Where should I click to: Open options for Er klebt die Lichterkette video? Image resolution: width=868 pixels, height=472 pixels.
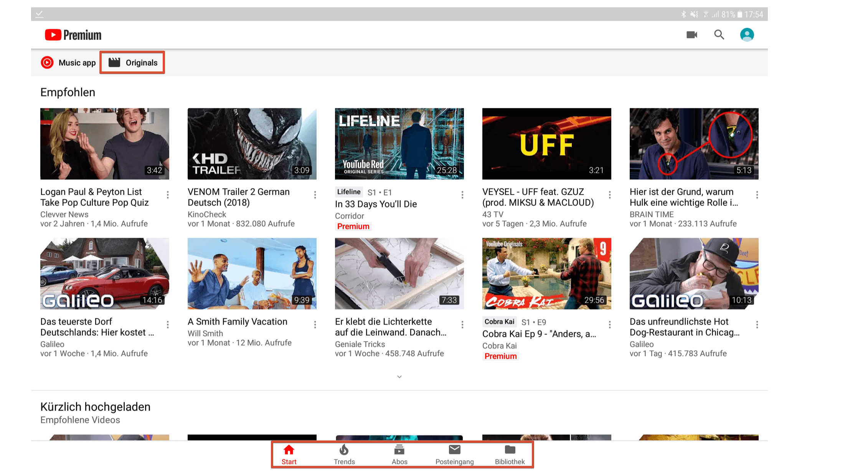pos(462,325)
